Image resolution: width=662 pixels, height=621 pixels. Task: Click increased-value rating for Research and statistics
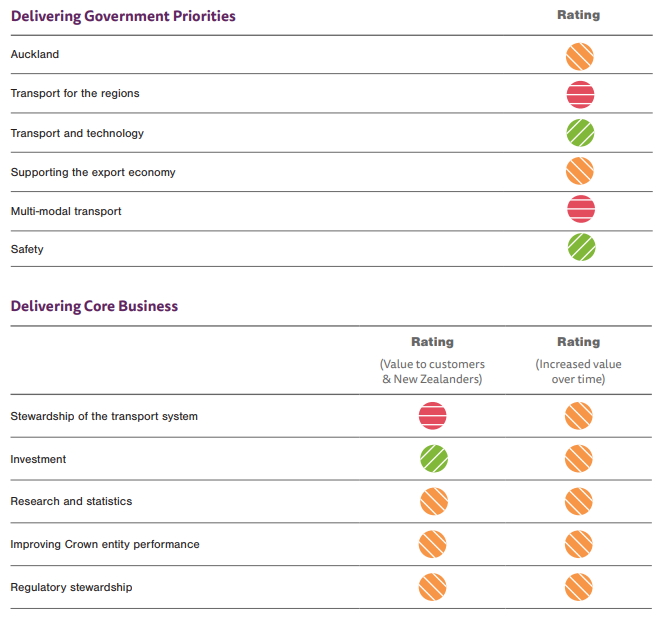[x=578, y=501]
